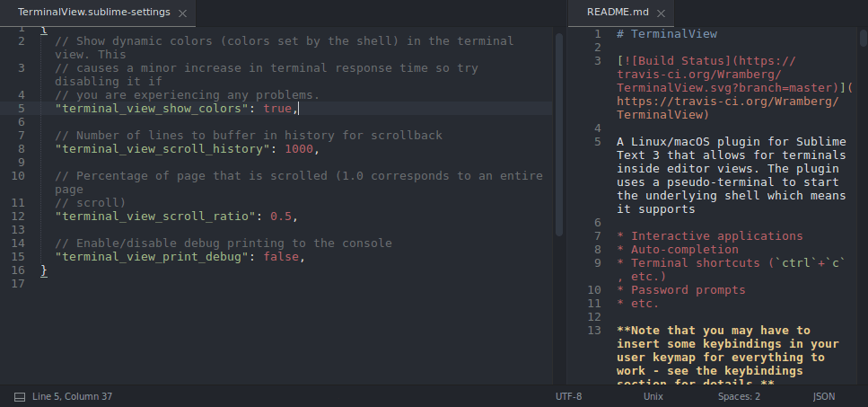This screenshot has height=407, width=868.
Task: Click line number 8 in left editor gutter
Action: 21,149
